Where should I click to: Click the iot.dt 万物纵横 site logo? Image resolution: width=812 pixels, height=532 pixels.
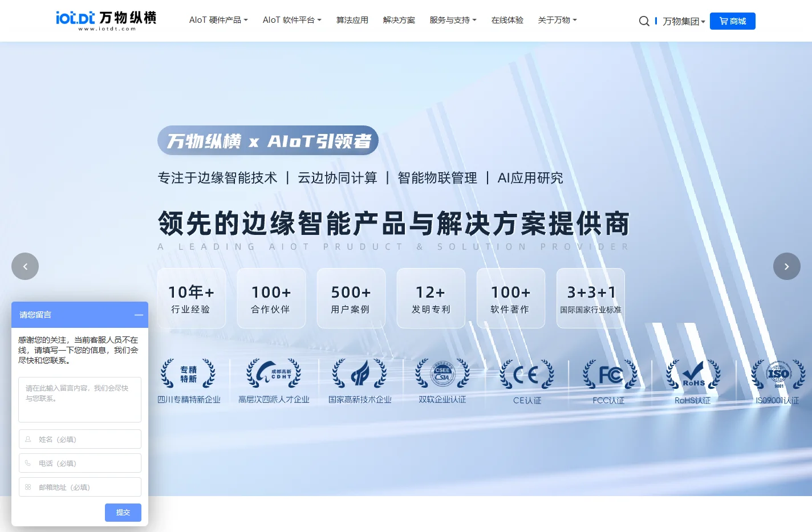point(106,21)
